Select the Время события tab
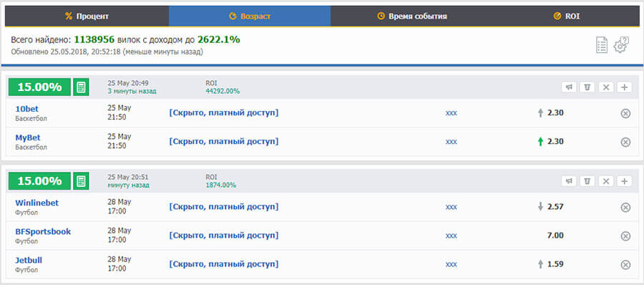The image size is (644, 285). tap(412, 16)
